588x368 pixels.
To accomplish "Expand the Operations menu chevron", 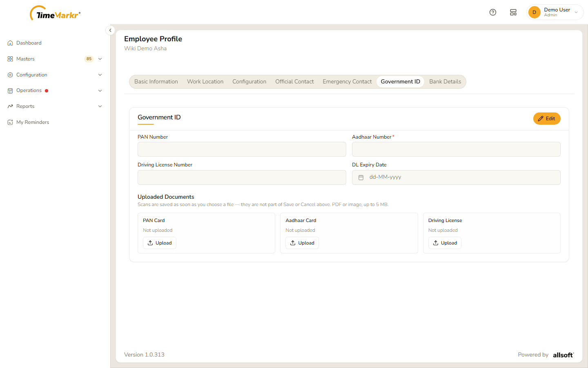I will tap(100, 91).
